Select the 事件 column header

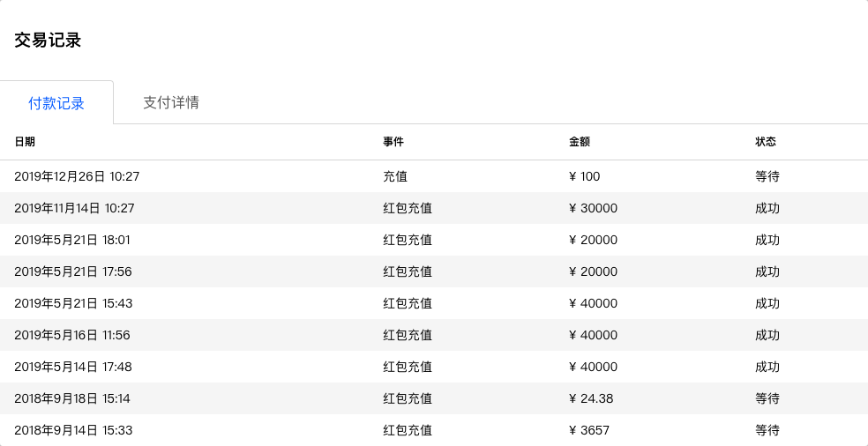tap(393, 142)
